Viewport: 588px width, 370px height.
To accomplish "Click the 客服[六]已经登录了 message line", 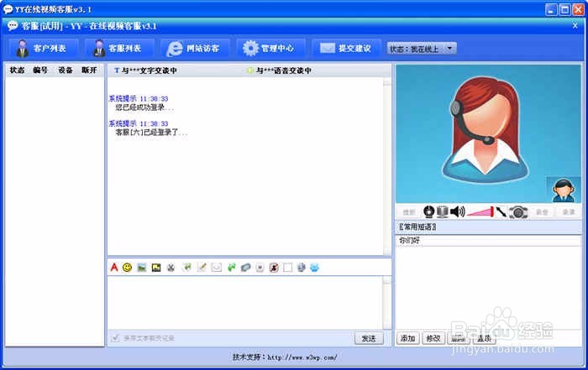I will point(151,133).
